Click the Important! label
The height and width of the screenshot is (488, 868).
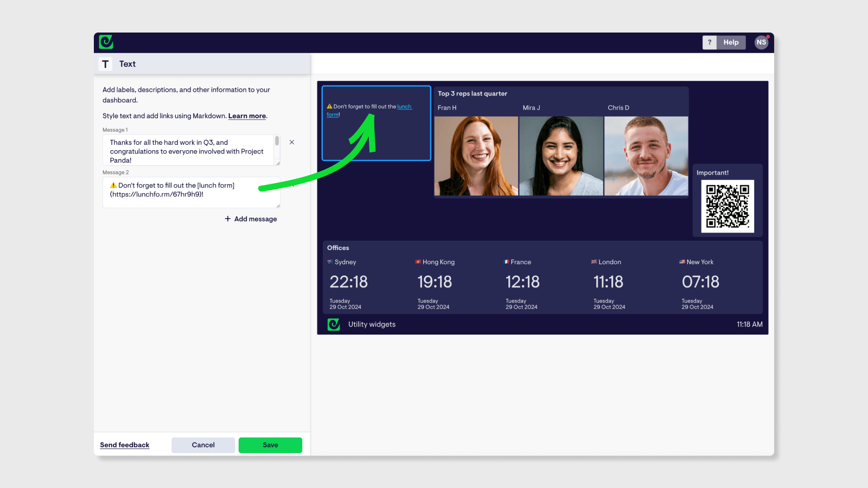point(712,173)
